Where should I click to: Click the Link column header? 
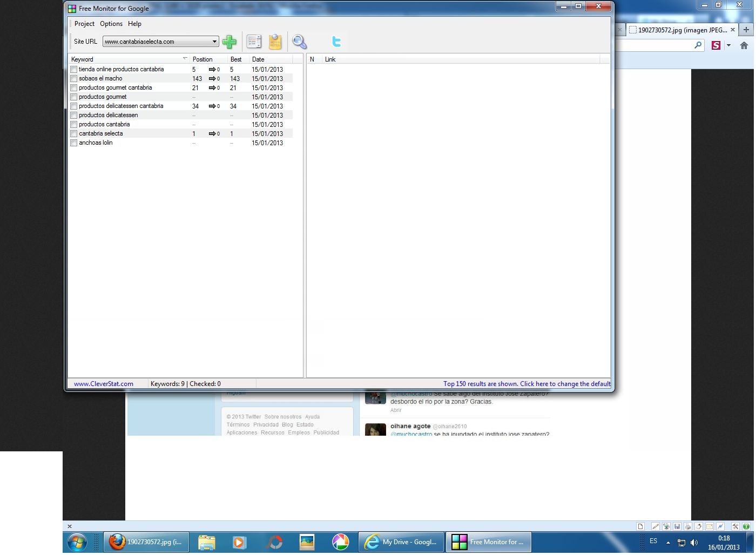click(x=461, y=59)
